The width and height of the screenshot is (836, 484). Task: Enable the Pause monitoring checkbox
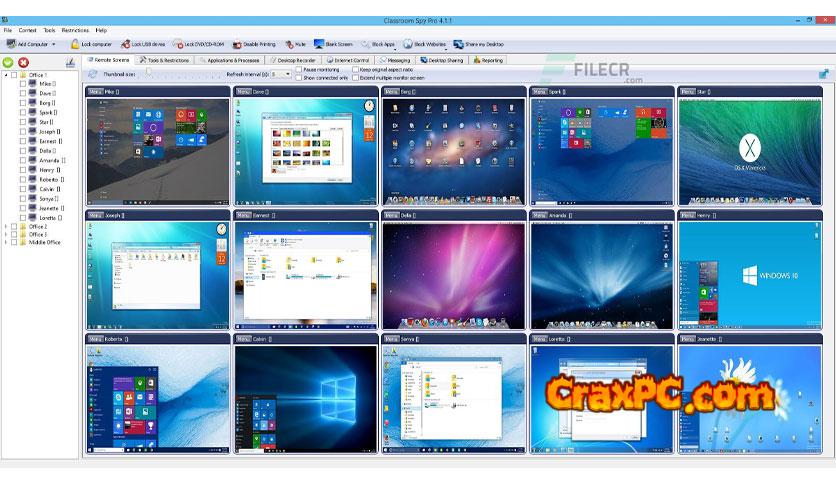click(299, 70)
